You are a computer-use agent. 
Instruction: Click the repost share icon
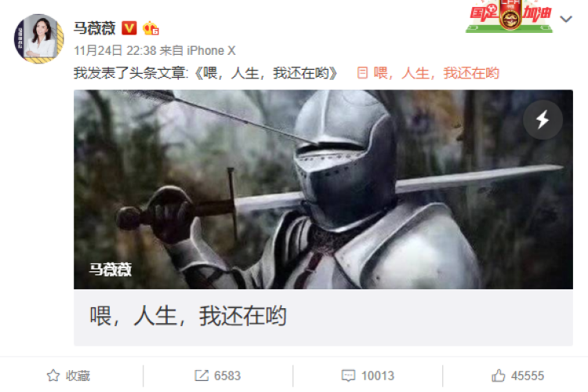click(x=201, y=376)
